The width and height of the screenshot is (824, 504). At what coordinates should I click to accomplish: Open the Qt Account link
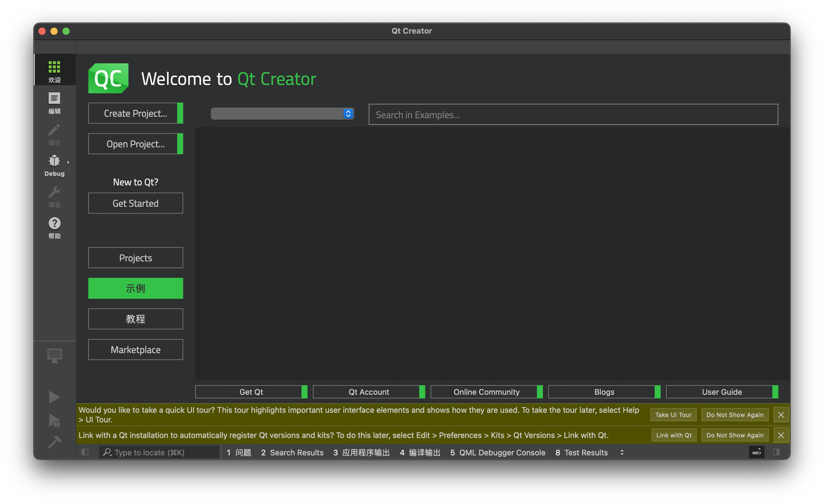coord(369,392)
